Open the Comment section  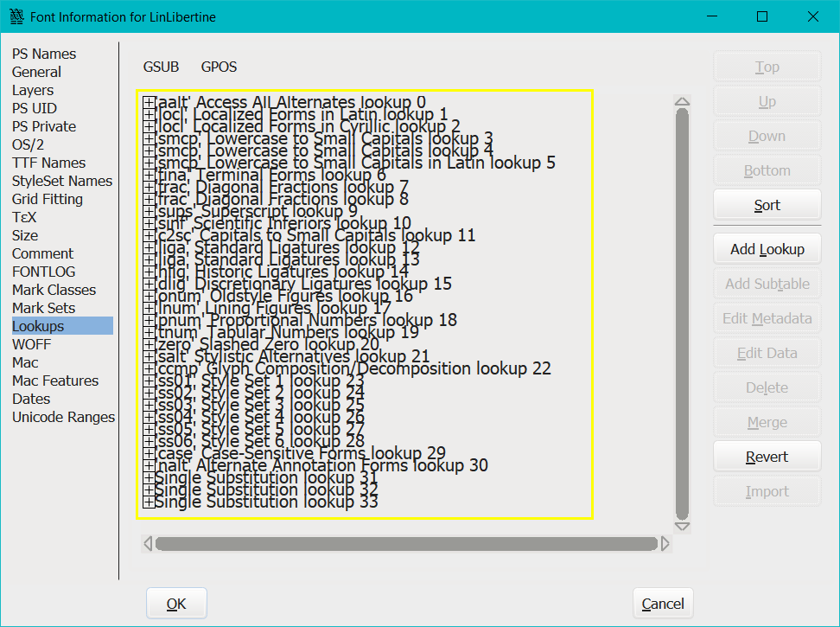pyautogui.click(x=42, y=253)
